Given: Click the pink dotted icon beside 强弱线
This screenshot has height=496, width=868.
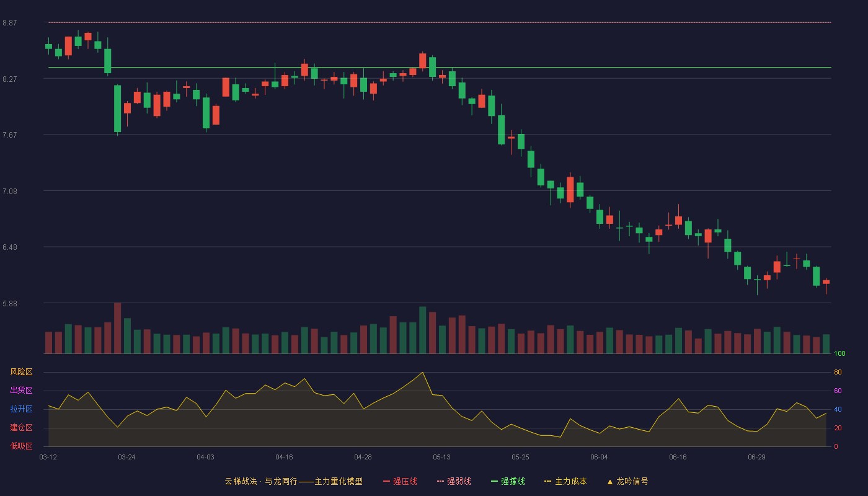Looking at the screenshot, I should (440, 481).
